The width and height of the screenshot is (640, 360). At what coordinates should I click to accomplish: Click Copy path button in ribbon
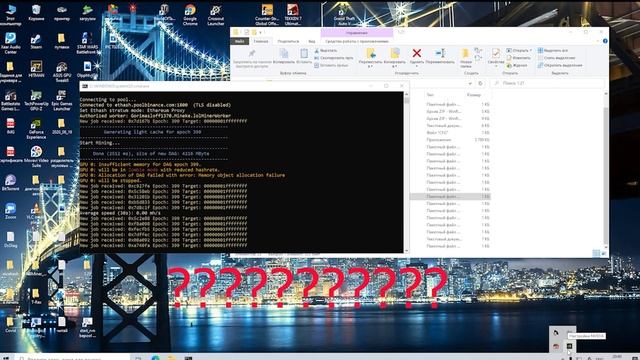[x=333, y=58]
